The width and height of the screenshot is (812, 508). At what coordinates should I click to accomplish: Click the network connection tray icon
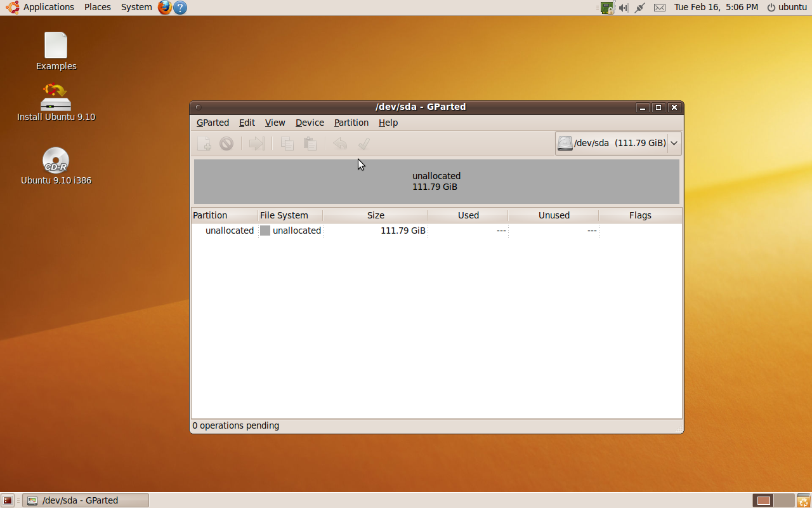[640, 8]
